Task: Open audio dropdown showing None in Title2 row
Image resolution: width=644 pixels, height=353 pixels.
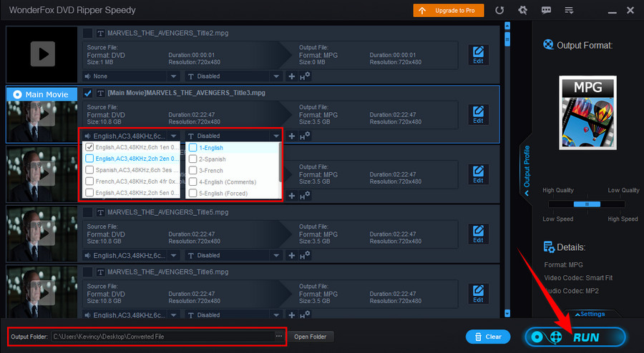Action: [173, 76]
